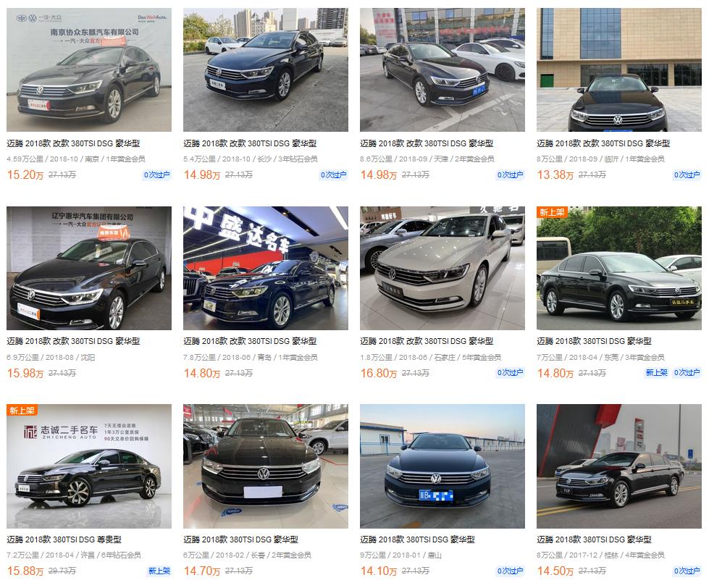Viewport: 709px width, 588px height.
Task: Open the Changsha 5.4万公里 car photo
Action: 266,70
